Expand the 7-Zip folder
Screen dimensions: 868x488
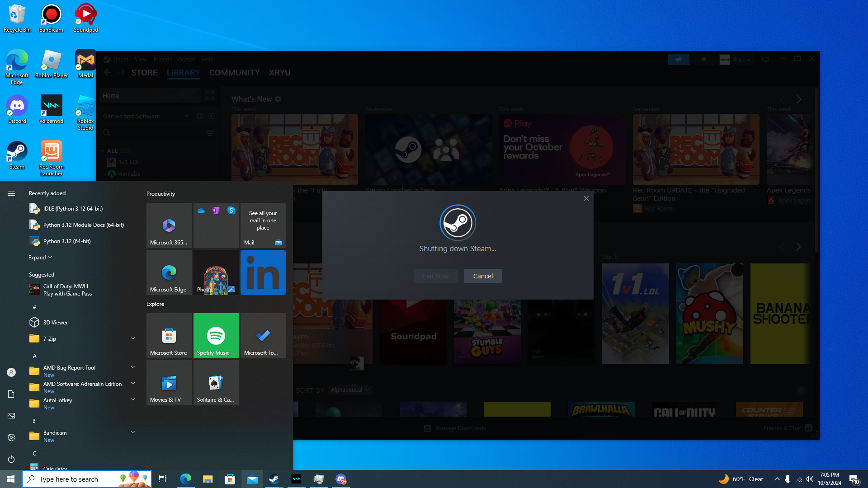[x=132, y=338]
